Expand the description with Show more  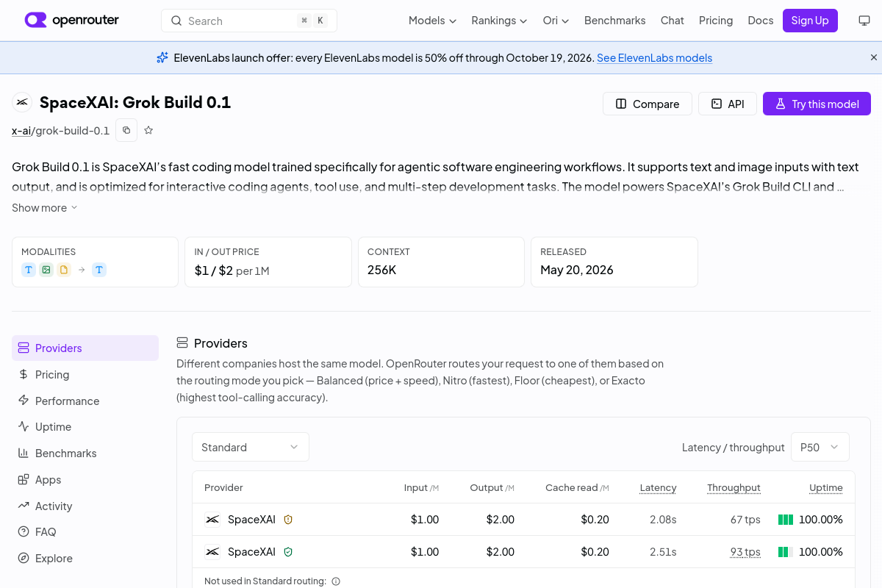tap(45, 208)
